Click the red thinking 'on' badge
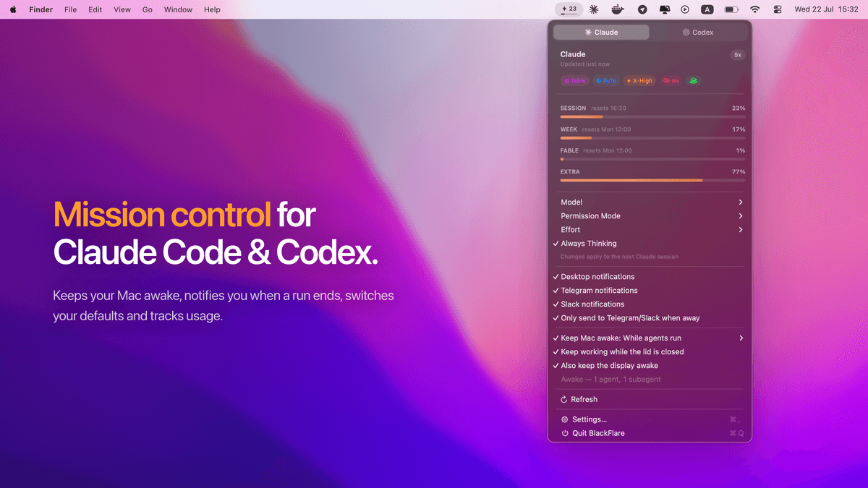Image resolution: width=868 pixels, height=488 pixels. pos(671,81)
